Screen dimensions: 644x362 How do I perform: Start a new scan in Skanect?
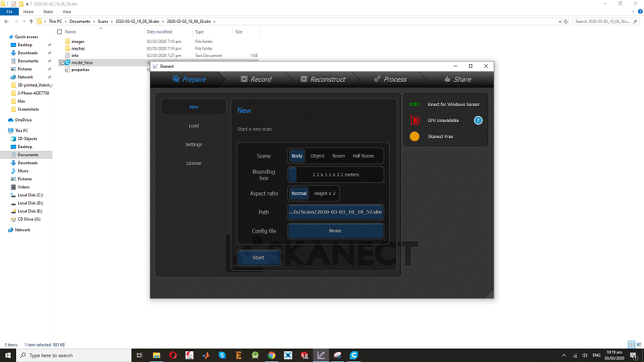point(259,257)
